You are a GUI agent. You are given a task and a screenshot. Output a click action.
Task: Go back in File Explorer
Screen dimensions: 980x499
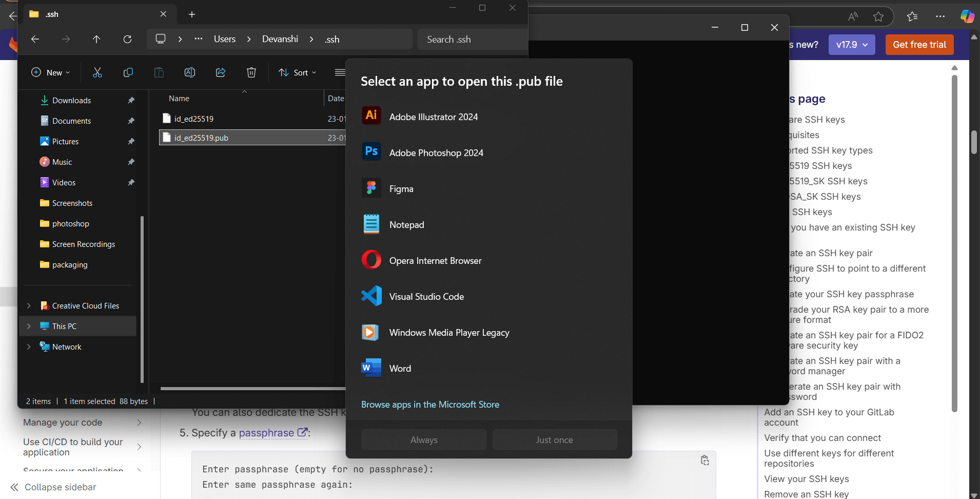click(x=35, y=39)
